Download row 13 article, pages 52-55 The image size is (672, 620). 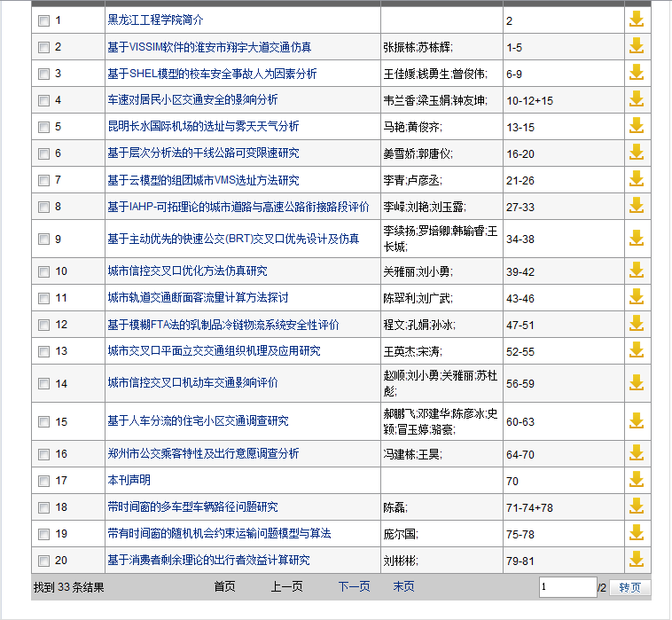637,350
